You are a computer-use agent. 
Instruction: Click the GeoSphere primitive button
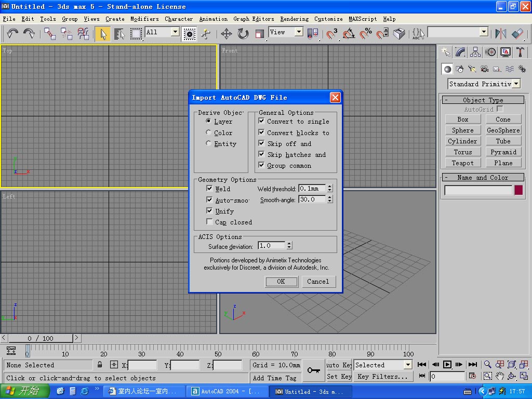coord(503,130)
